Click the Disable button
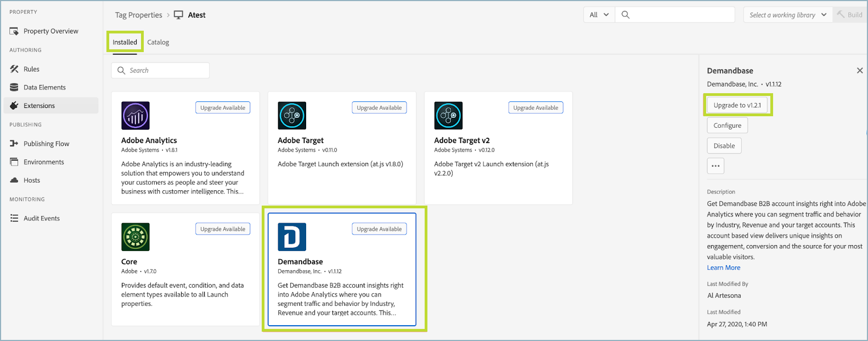 (724, 146)
